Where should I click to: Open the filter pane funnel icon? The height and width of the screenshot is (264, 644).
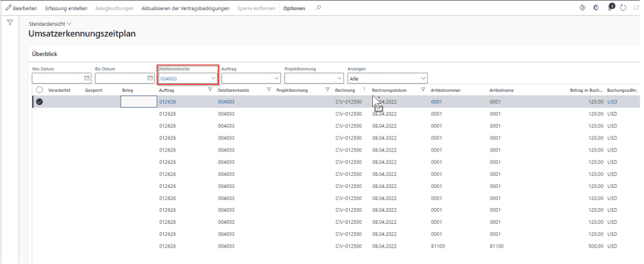[x=10, y=23]
